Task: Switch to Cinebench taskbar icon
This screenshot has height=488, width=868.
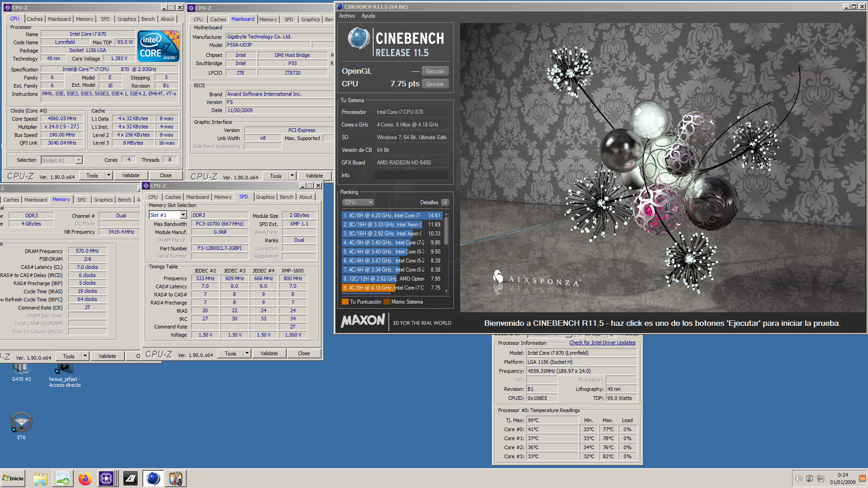Action: coord(153,479)
